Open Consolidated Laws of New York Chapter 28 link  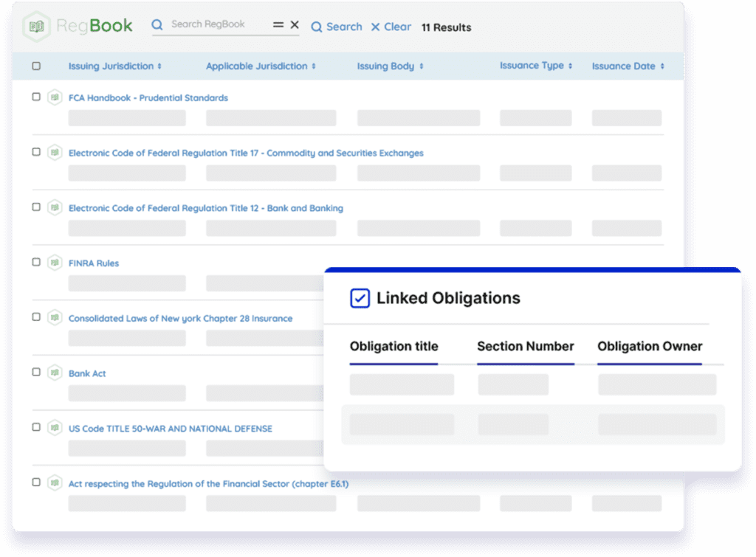click(x=180, y=318)
